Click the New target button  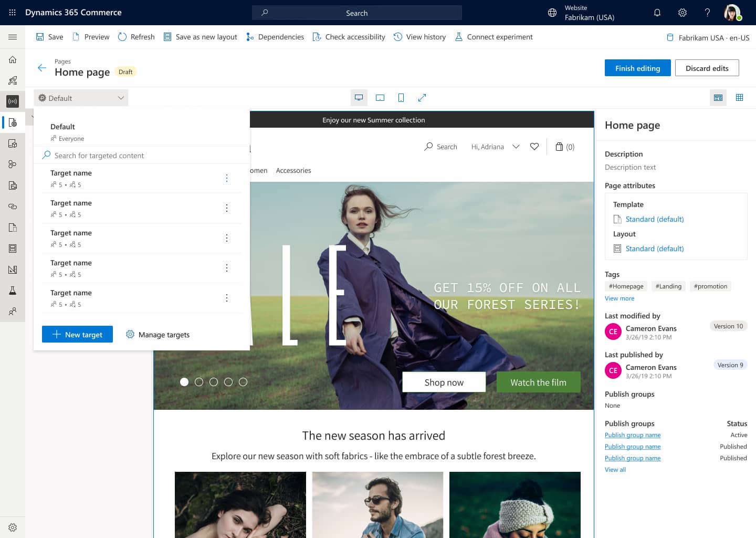click(x=77, y=334)
